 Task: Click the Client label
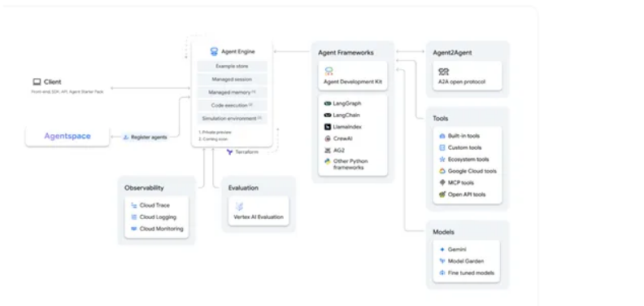click(53, 82)
